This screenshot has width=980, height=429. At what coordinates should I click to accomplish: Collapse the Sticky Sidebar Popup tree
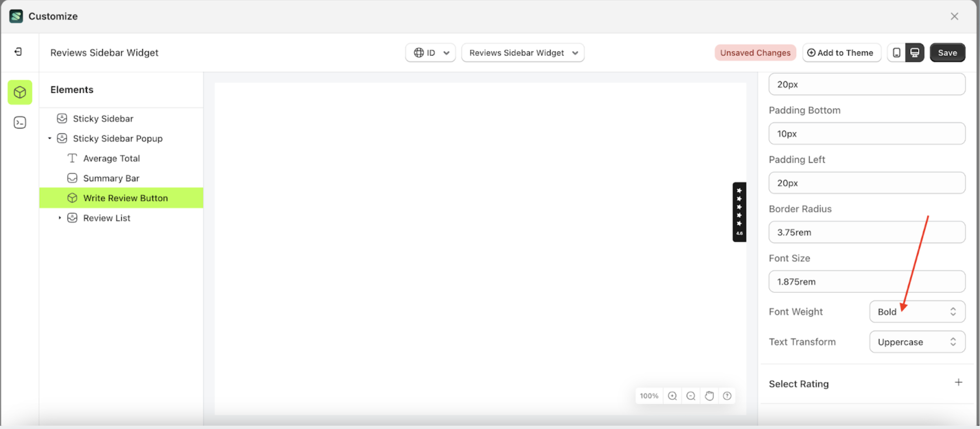50,138
